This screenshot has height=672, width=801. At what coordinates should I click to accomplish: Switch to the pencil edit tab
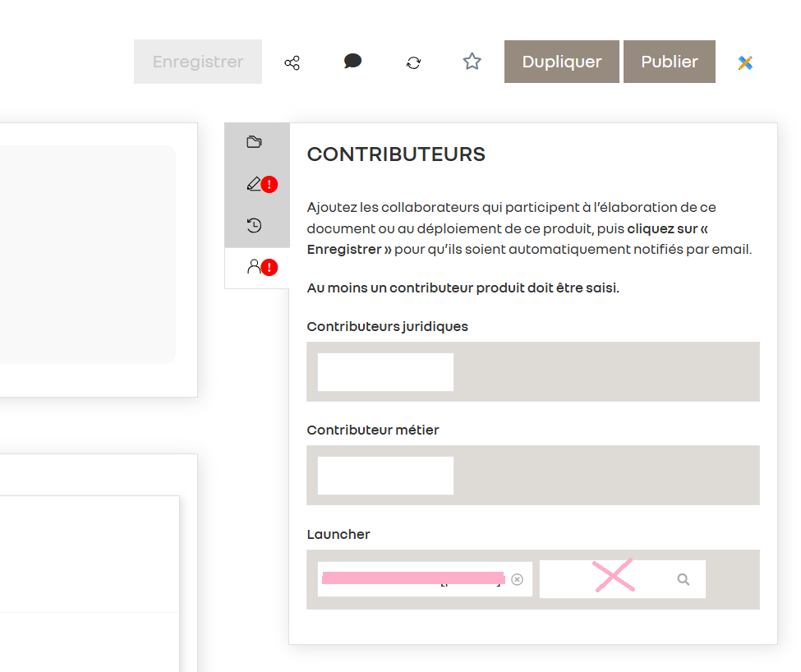[254, 184]
